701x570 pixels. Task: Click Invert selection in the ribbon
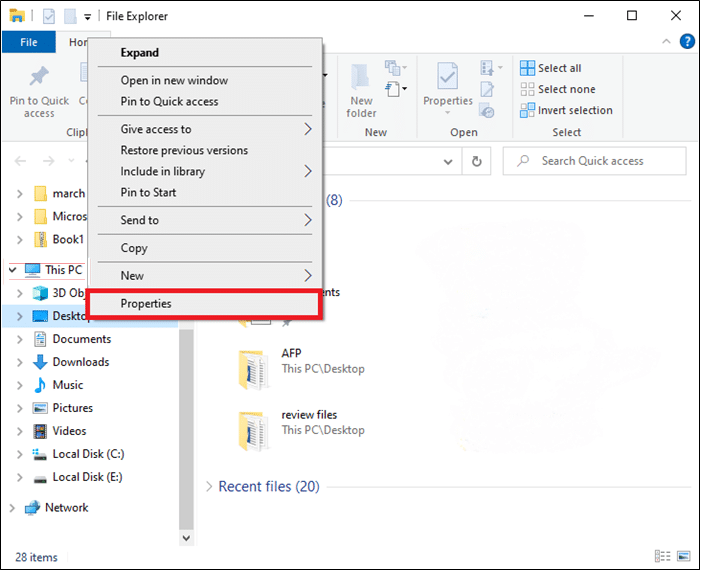click(574, 110)
